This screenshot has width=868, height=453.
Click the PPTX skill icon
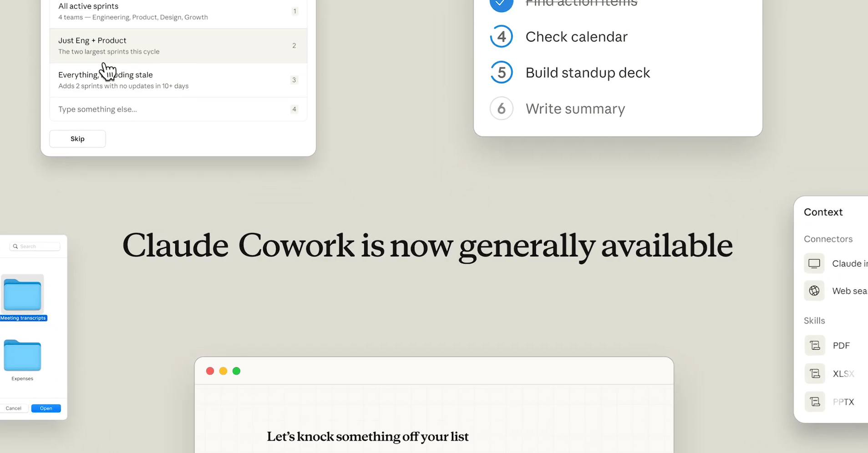pyautogui.click(x=815, y=402)
